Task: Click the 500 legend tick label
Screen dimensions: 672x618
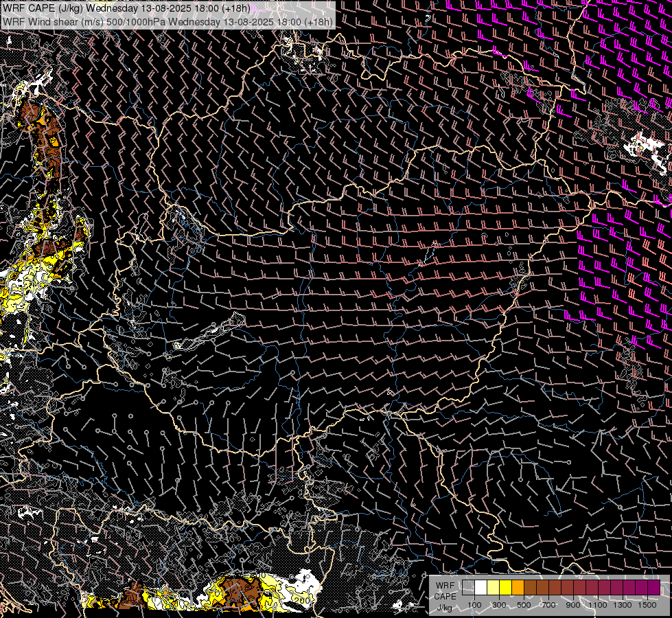Action: coord(524,605)
